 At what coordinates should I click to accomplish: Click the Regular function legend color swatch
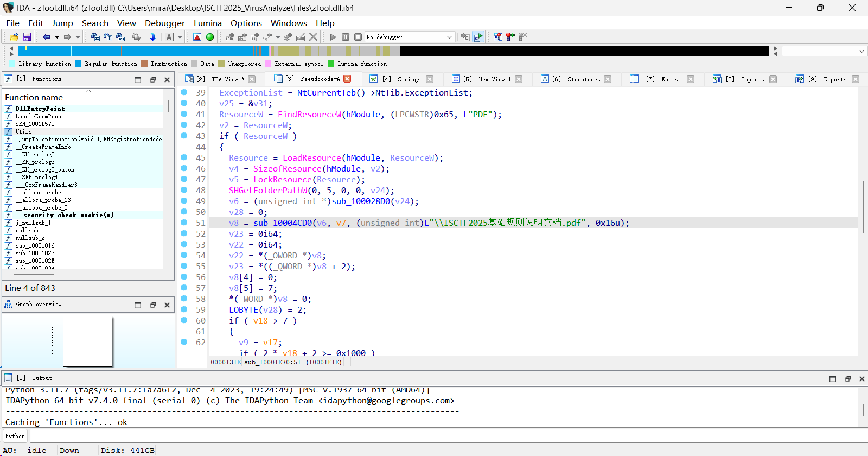[x=78, y=64]
